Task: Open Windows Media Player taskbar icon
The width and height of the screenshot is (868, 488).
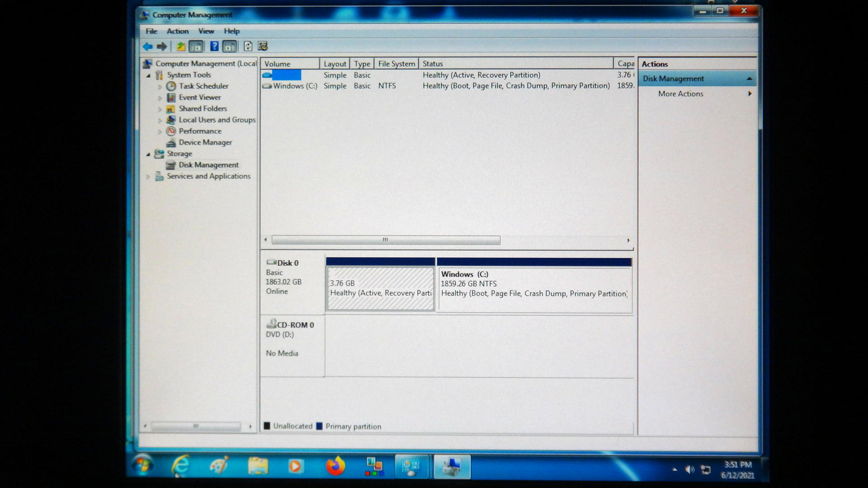Action: (x=296, y=466)
